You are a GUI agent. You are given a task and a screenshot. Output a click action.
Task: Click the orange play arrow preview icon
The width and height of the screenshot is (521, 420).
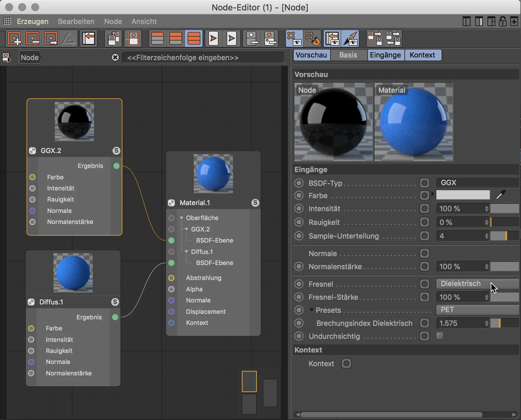(x=214, y=38)
